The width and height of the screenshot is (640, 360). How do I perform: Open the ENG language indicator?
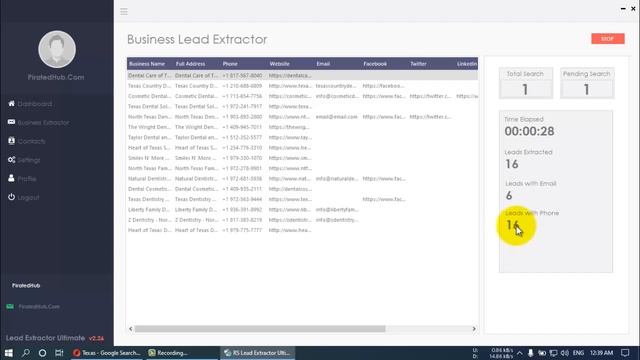[x=578, y=353]
